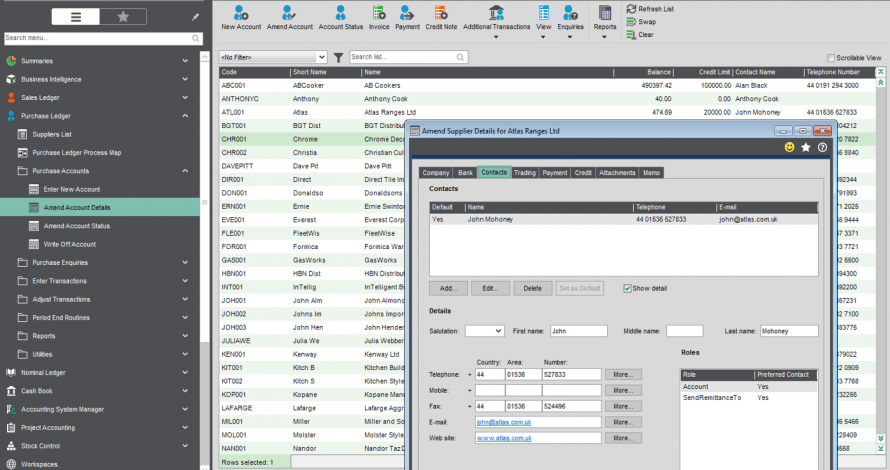Switch to the Attachments tab
This screenshot has height=470, width=890.
tap(617, 173)
